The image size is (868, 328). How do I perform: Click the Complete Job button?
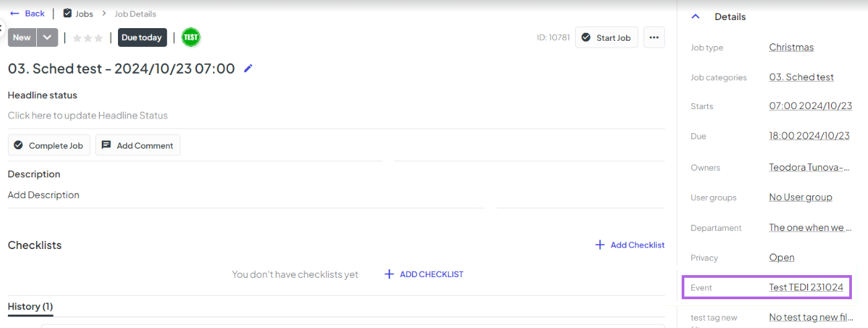[x=48, y=145]
